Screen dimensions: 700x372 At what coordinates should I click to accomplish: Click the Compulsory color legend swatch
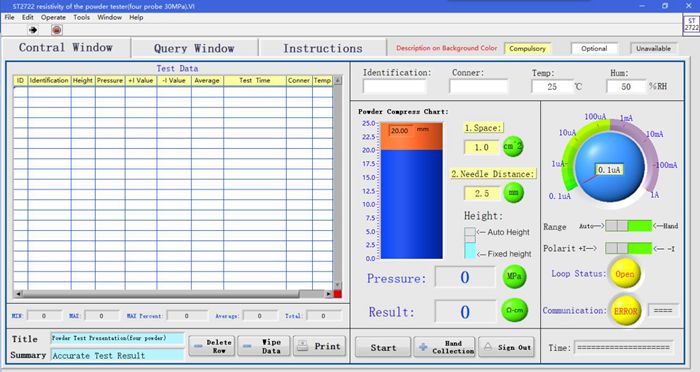click(x=527, y=48)
